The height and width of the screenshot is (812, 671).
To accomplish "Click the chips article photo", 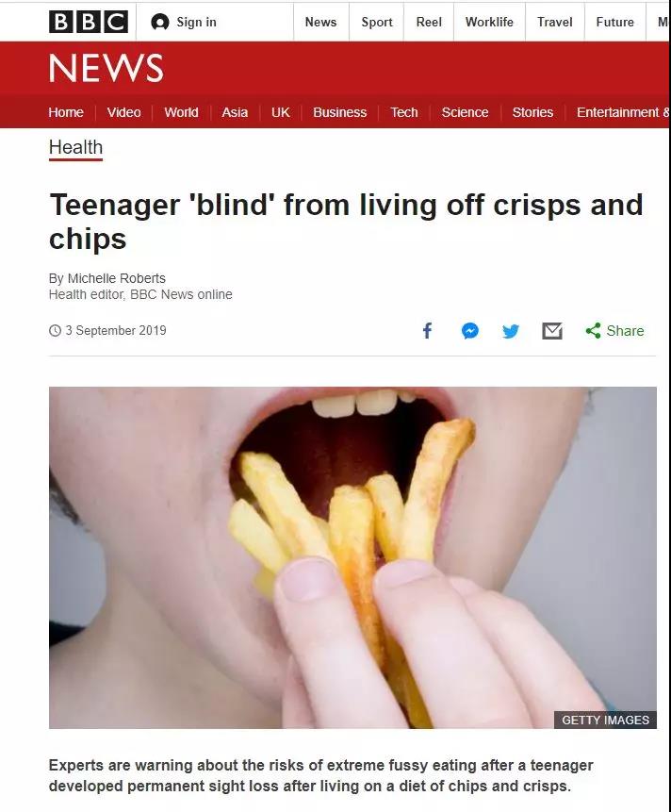I will coord(352,557).
